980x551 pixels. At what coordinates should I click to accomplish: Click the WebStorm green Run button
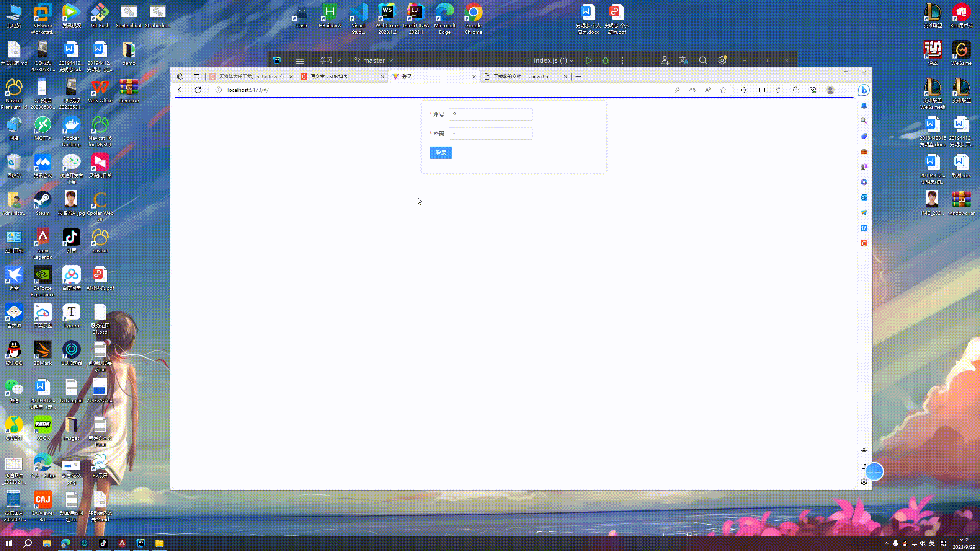click(589, 60)
